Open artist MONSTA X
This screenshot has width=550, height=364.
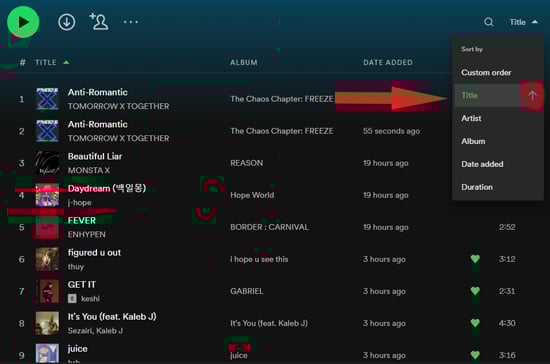[x=89, y=170]
